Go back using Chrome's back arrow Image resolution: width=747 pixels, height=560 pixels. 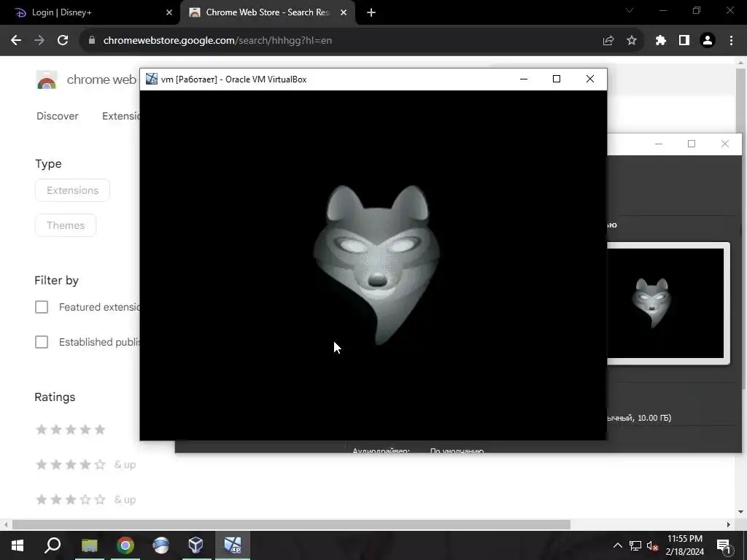(x=16, y=41)
